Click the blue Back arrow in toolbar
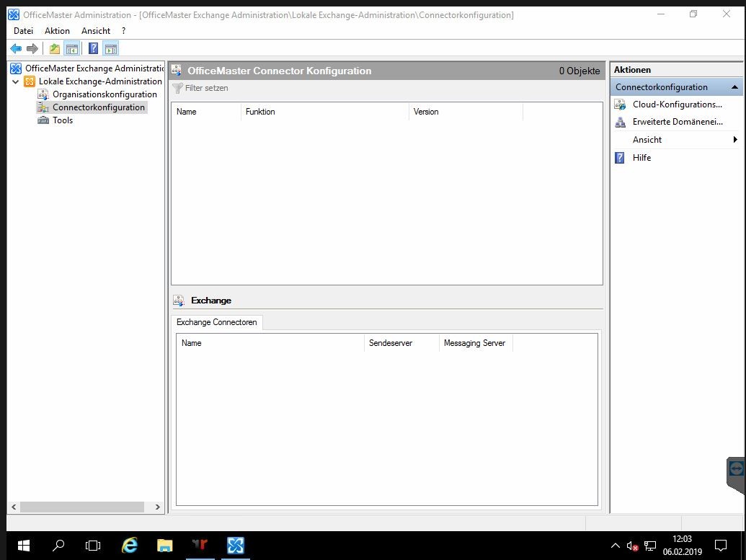The height and width of the screenshot is (560, 746). 16,49
